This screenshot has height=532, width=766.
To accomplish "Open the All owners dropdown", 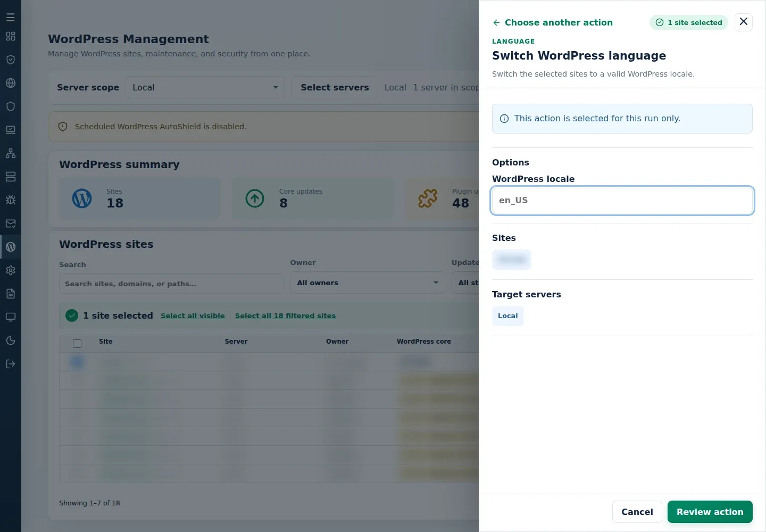I will pyautogui.click(x=368, y=282).
